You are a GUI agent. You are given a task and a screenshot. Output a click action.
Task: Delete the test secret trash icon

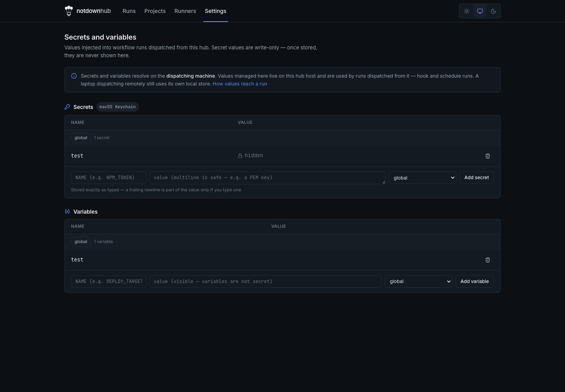488,156
